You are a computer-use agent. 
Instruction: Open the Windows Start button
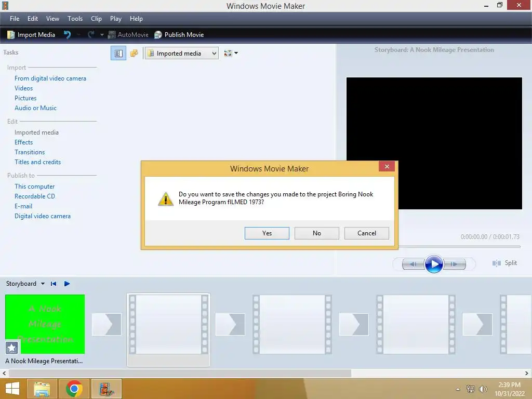[x=12, y=389]
